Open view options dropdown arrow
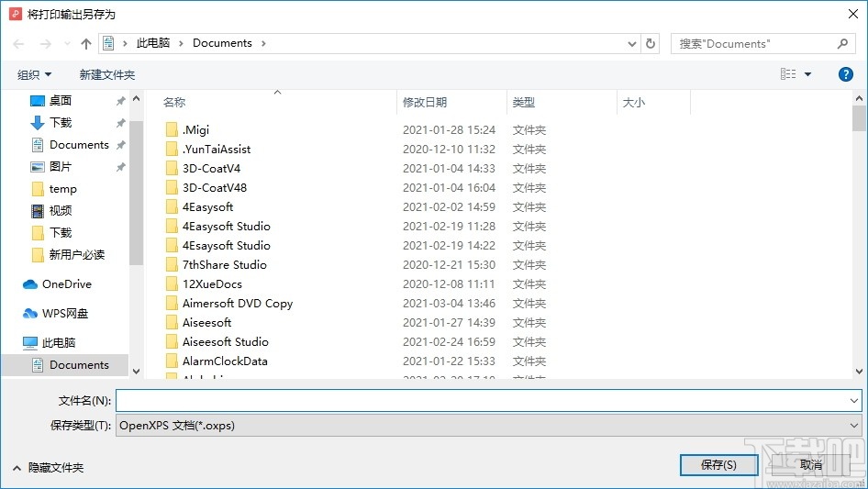Screen dimensions: 868x489 pyautogui.click(x=807, y=74)
